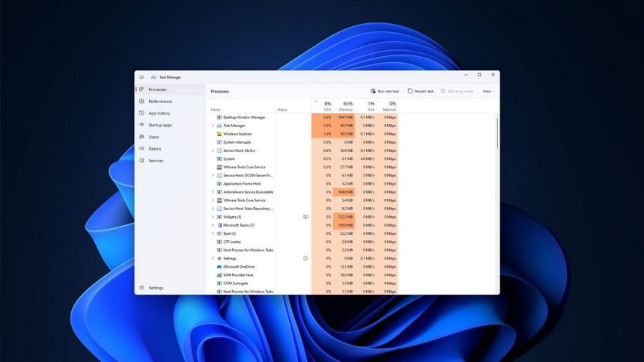Image resolution: width=644 pixels, height=362 pixels.
Task: Click the COM Surrogate process icon
Action: [x=219, y=283]
